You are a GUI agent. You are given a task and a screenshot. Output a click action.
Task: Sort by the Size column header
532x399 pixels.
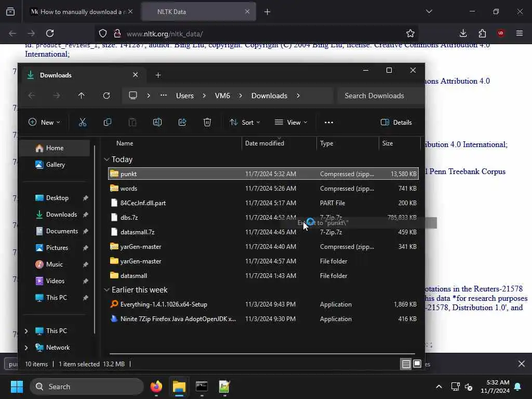point(400,143)
